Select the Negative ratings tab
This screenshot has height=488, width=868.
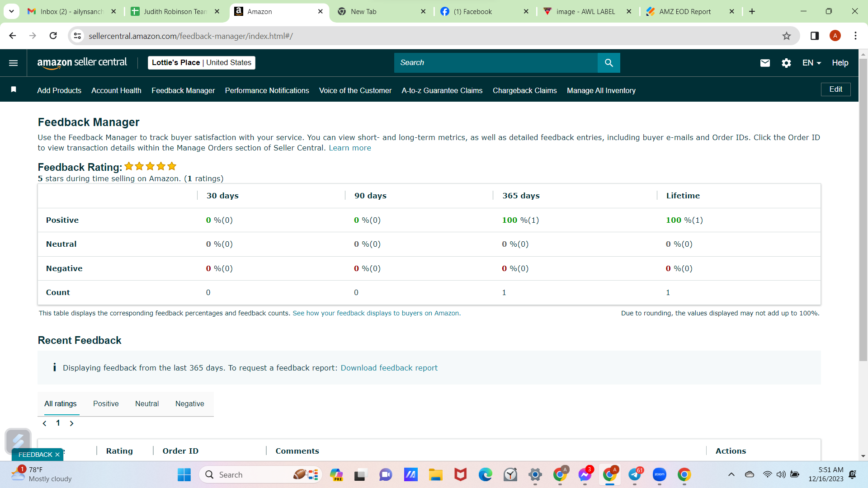pos(189,404)
